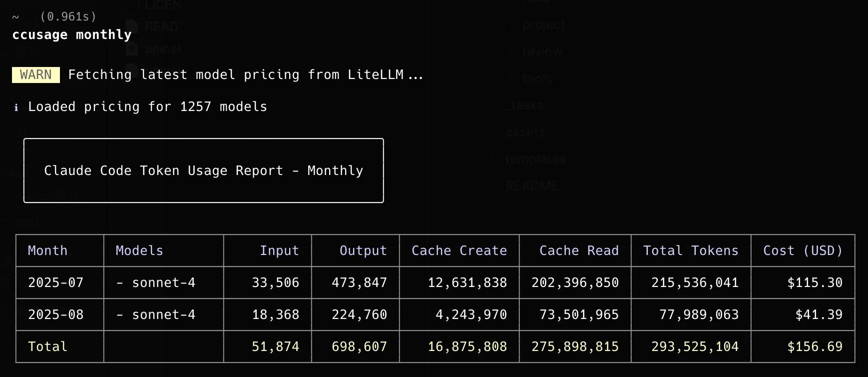Click the info icon before Loaded pricing

[16, 107]
